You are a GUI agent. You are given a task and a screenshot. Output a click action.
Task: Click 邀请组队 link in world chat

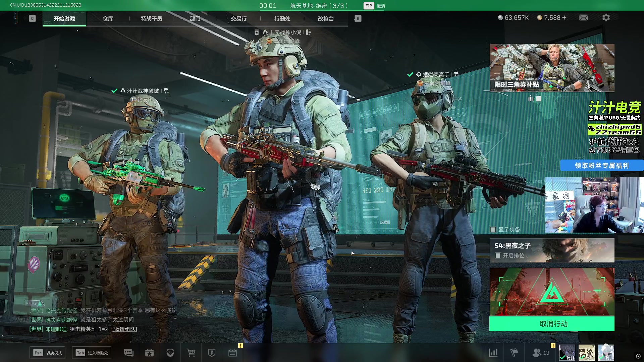coord(124,329)
